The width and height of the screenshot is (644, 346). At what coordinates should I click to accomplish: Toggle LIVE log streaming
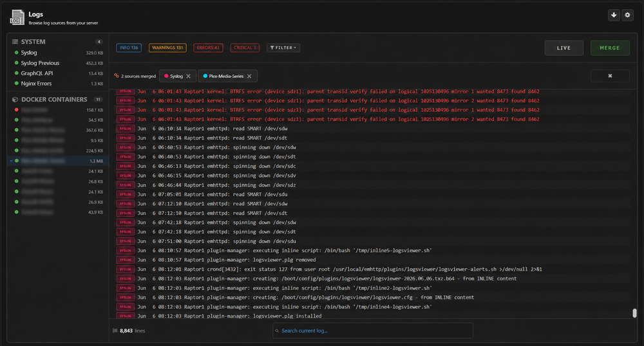(x=563, y=48)
